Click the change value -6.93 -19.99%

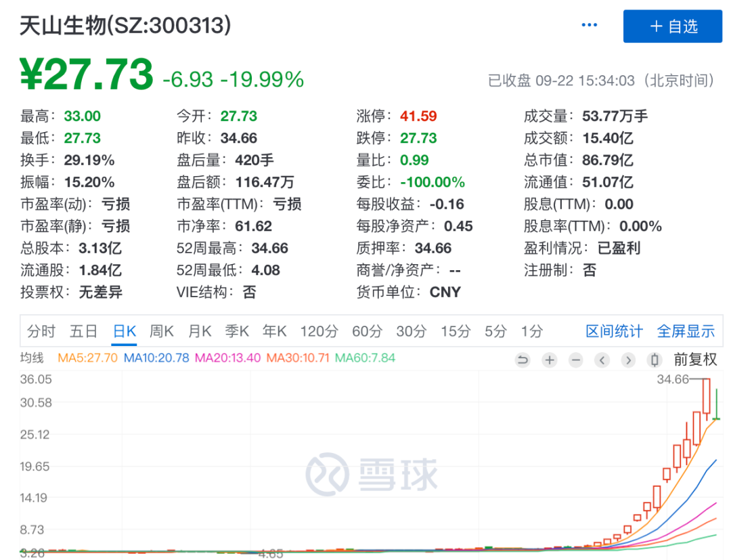pyautogui.click(x=233, y=79)
